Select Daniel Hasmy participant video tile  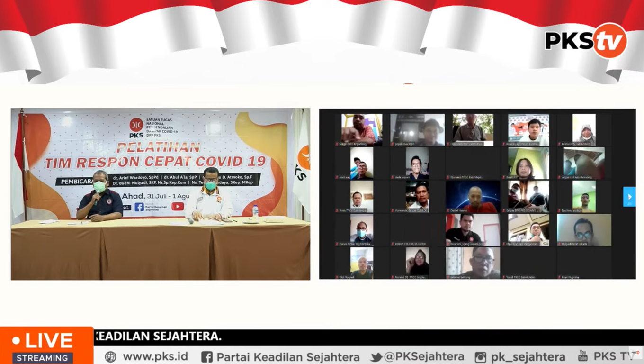(473, 197)
